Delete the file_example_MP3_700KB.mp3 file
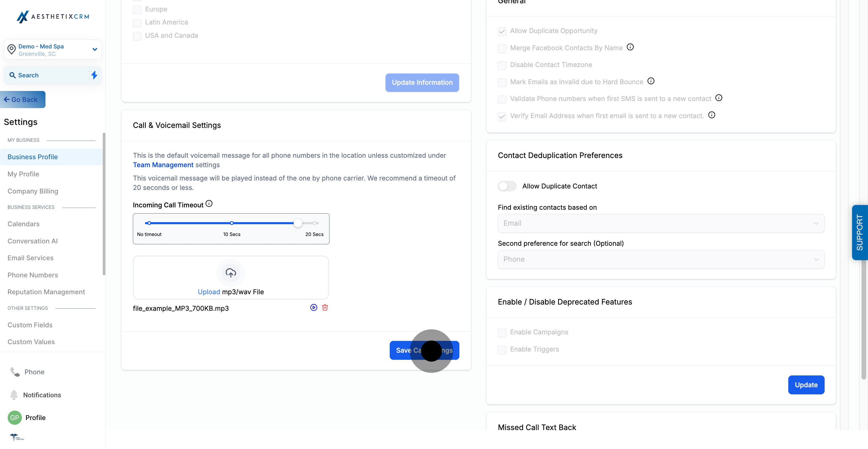This screenshot has height=449, width=868. tap(325, 308)
